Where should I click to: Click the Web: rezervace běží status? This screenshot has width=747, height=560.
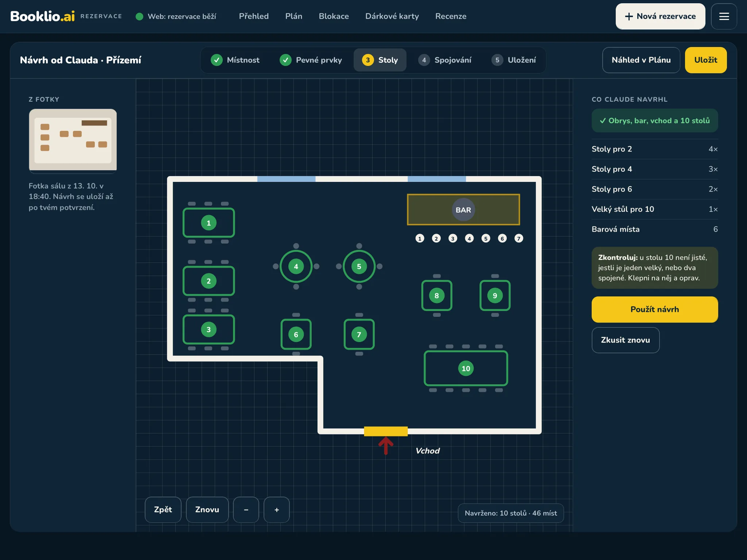pyautogui.click(x=176, y=16)
